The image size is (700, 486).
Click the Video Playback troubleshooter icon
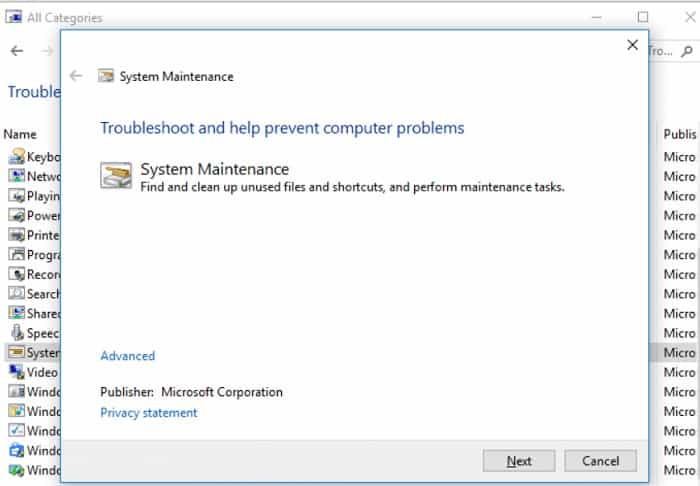[17, 372]
